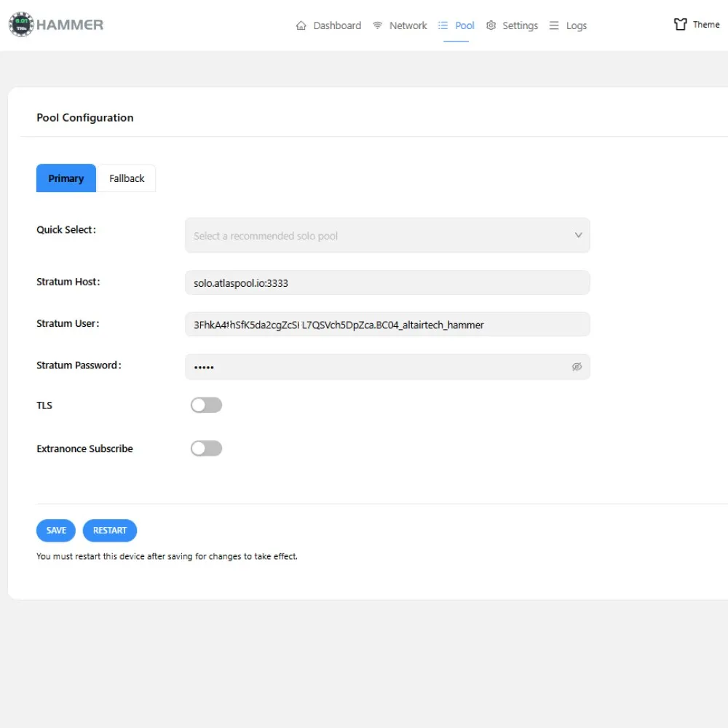
Task: Click the Stratum Password label
Action: tap(79, 365)
